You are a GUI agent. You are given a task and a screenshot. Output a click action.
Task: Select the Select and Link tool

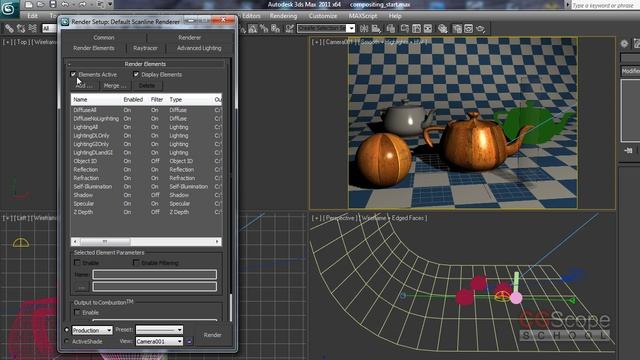point(9,28)
